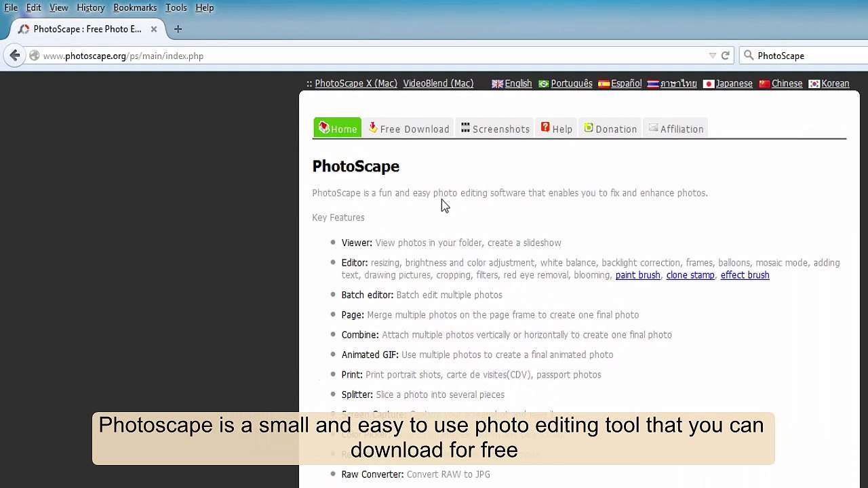This screenshot has width=868, height=488.
Task: Click the Viewer: feature label
Action: 357,243
